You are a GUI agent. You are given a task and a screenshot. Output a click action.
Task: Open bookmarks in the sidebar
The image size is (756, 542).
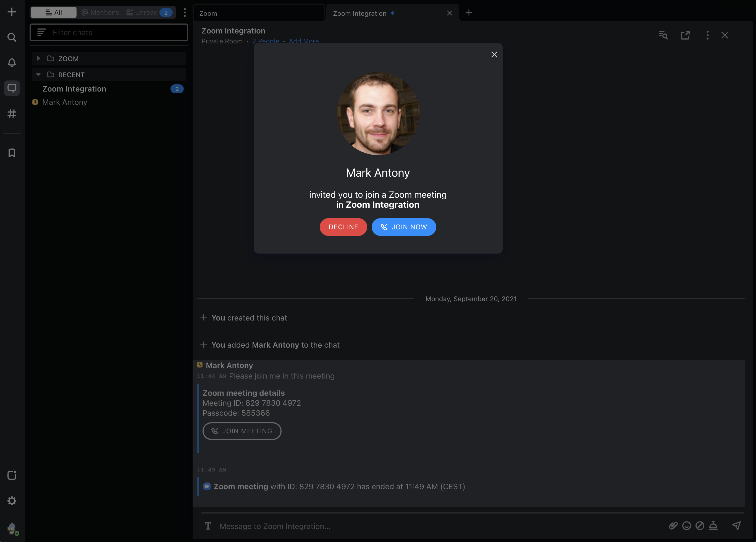12,153
